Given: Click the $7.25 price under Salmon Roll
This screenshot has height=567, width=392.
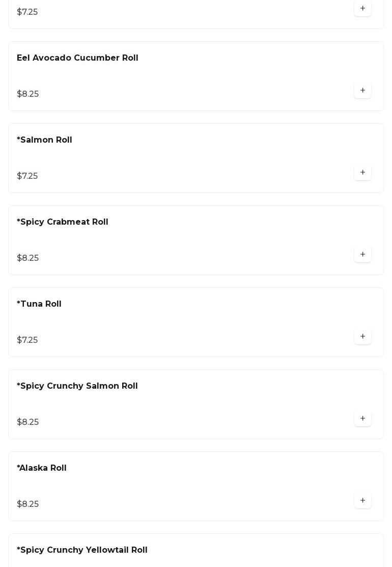Looking at the screenshot, I should tap(27, 176).
